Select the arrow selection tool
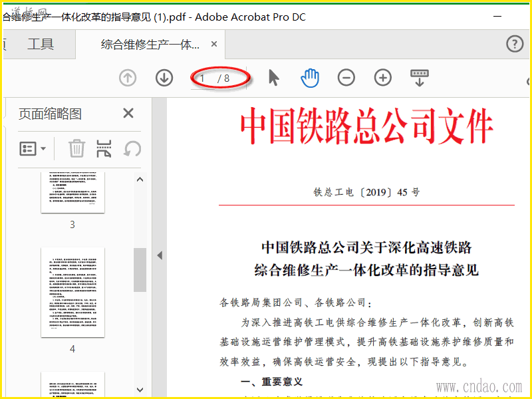Image resolution: width=532 pixels, height=399 pixels. [274, 78]
